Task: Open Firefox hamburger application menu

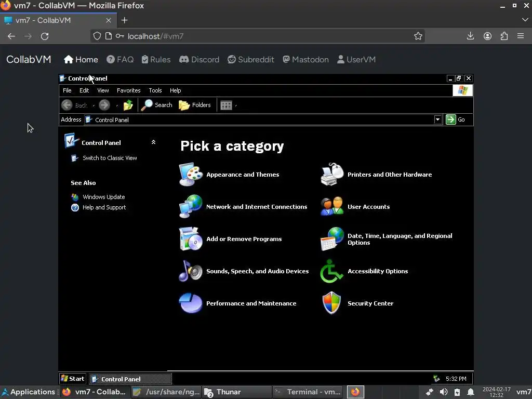Action: point(521,36)
